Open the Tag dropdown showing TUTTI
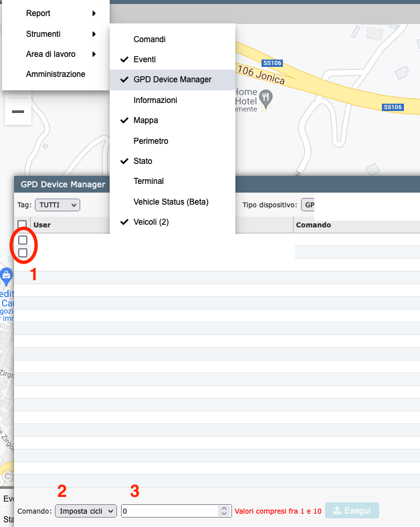This screenshot has width=420, height=527. pos(57,205)
